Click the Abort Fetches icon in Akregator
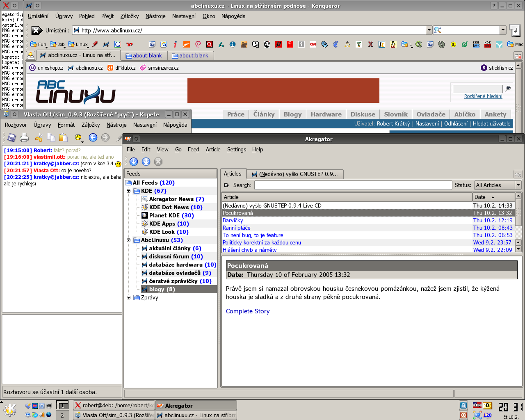The height and width of the screenshot is (420, 525). [158, 162]
